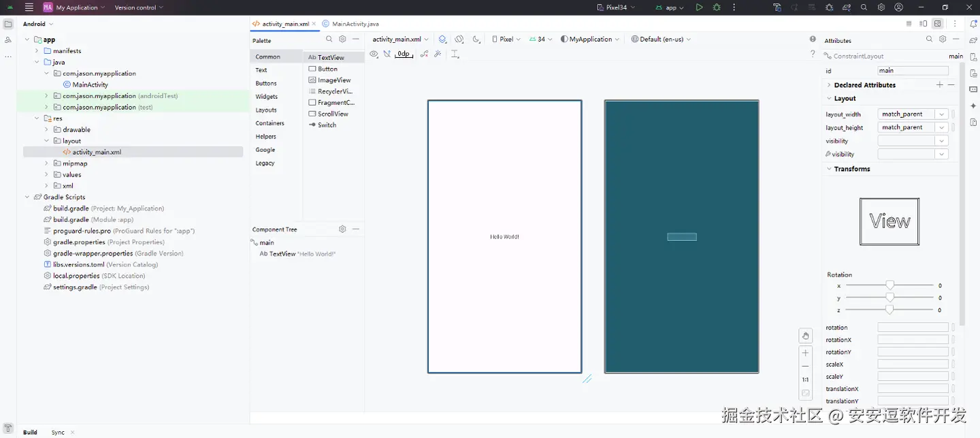Viewport: 980px width, 438px height.
Task: Toggle night mode moon icon
Action: [x=476, y=40]
